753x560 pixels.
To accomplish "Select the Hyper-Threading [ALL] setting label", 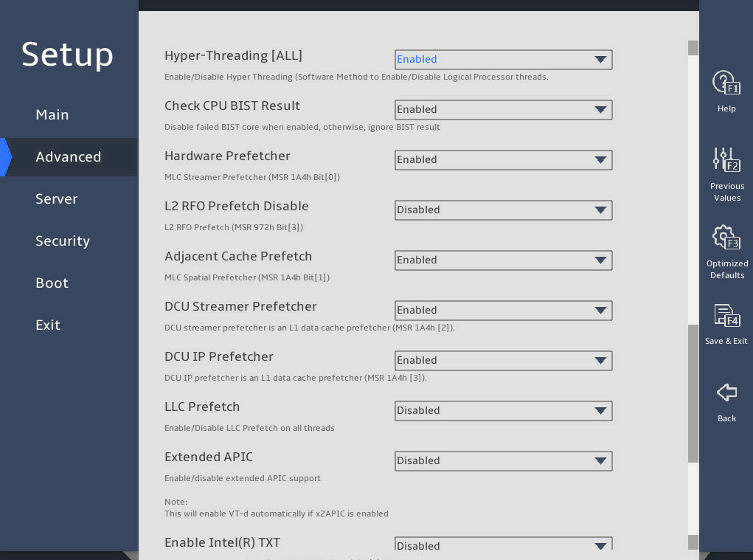I will [x=233, y=56].
